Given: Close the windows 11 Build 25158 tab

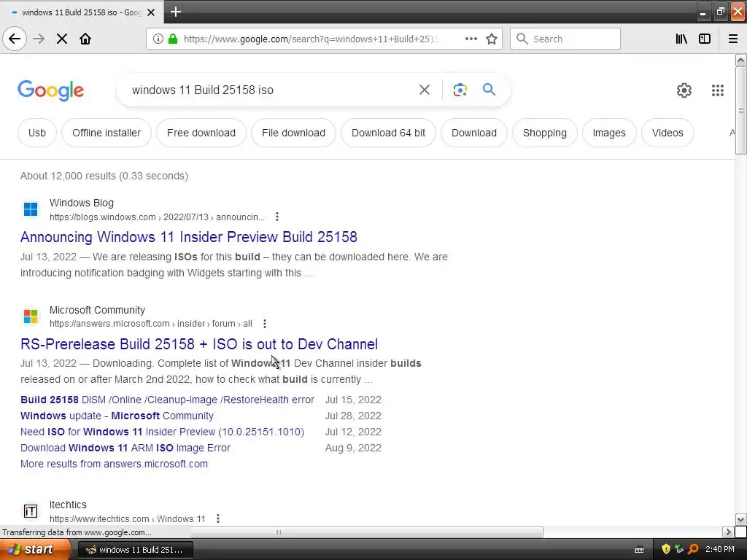Looking at the screenshot, I should 151,12.
